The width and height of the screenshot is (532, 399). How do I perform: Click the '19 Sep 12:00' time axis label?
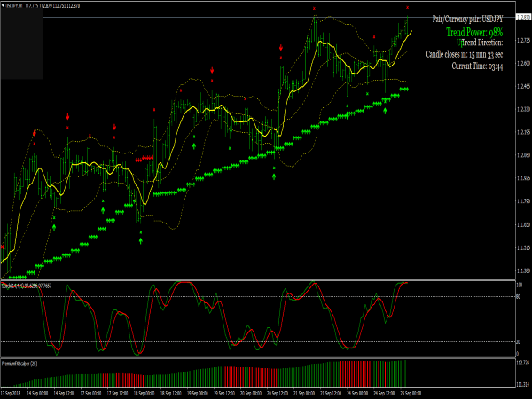(x=224, y=394)
